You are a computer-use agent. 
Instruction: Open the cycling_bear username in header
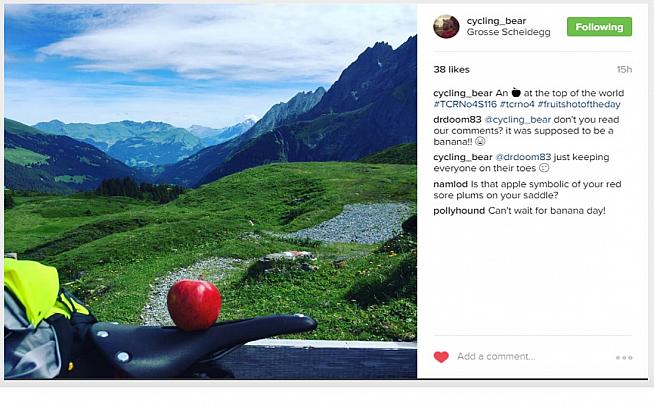496,21
